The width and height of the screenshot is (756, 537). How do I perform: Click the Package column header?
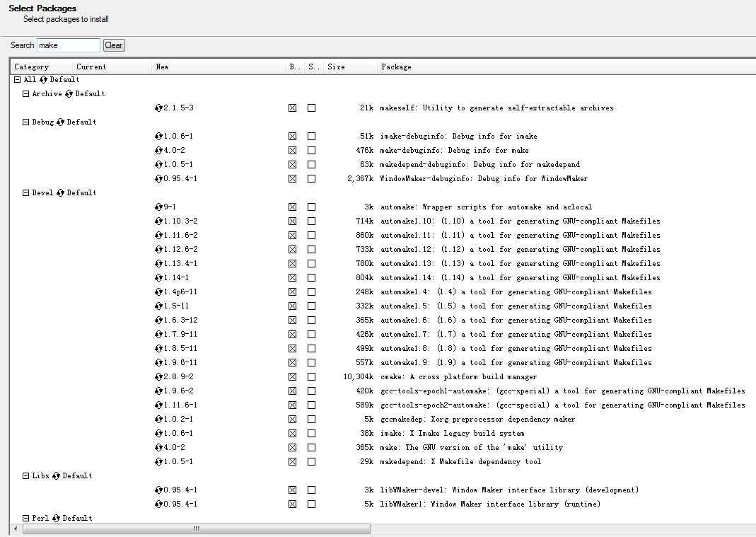tap(396, 67)
